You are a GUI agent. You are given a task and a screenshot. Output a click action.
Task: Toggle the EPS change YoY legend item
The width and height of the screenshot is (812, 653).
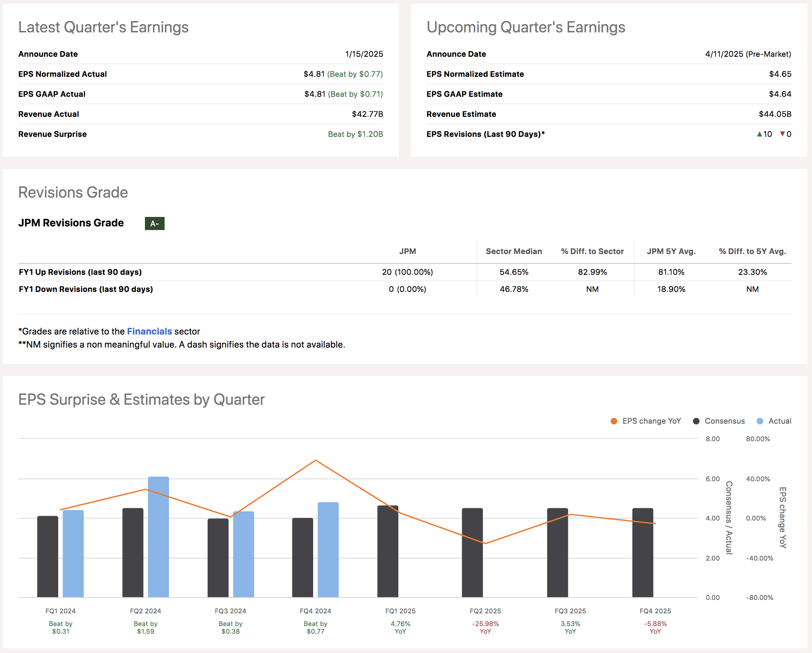pos(651,421)
